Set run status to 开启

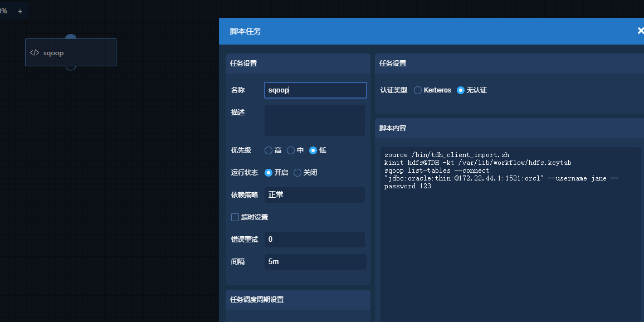[269, 173]
